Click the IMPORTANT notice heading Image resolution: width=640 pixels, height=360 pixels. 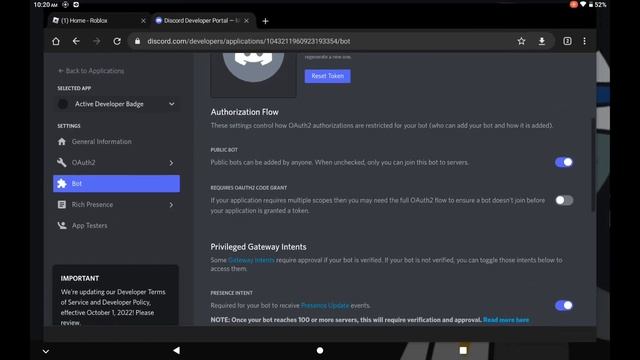tap(80, 278)
